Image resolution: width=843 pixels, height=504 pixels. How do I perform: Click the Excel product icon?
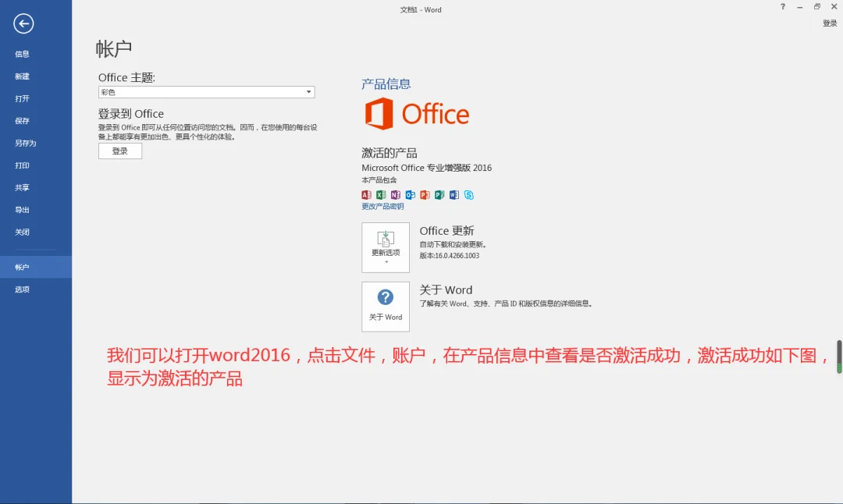pyautogui.click(x=381, y=194)
